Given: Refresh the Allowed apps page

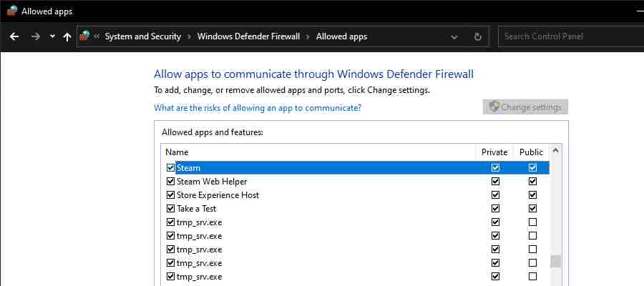Looking at the screenshot, I should (x=478, y=36).
